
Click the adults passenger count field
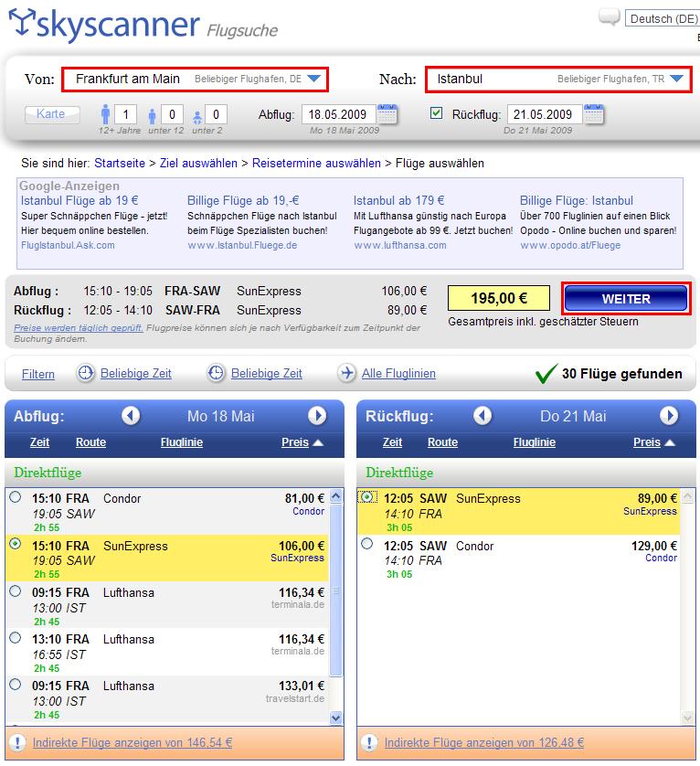[126, 114]
